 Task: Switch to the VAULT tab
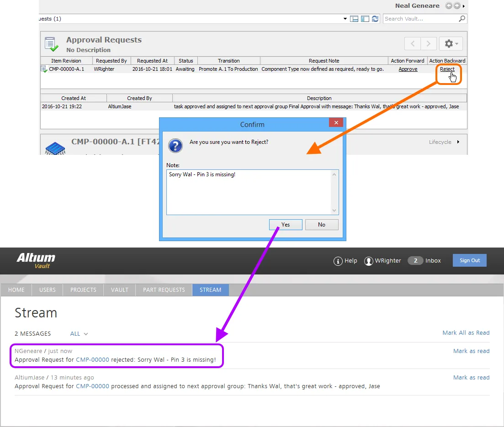120,290
